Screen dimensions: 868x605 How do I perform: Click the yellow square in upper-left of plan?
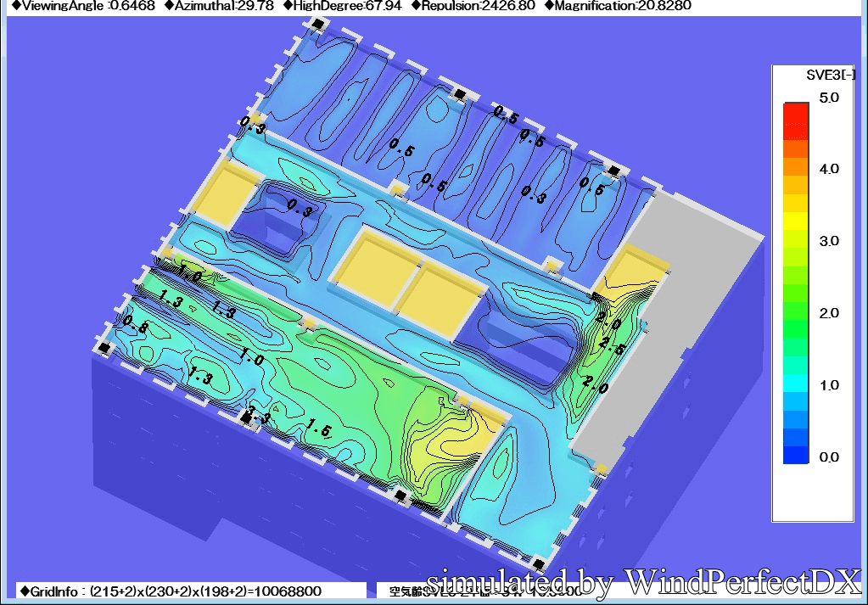pyautogui.click(x=230, y=193)
